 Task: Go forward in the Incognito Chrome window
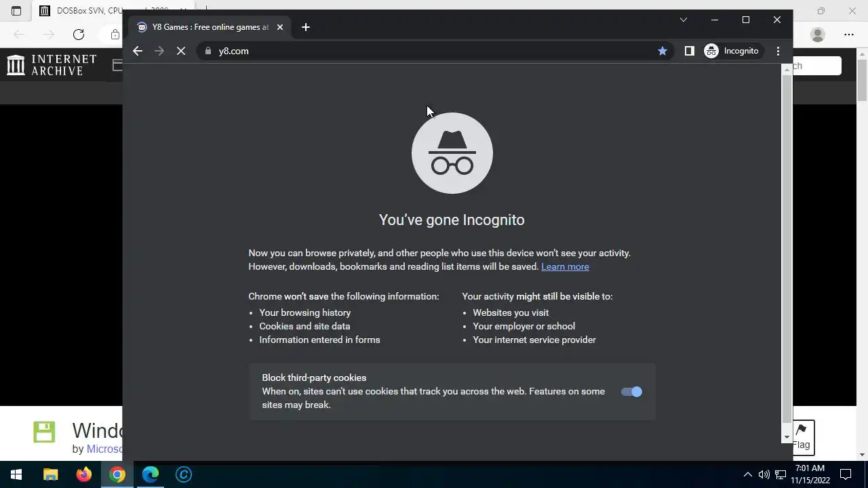pyautogui.click(x=159, y=51)
